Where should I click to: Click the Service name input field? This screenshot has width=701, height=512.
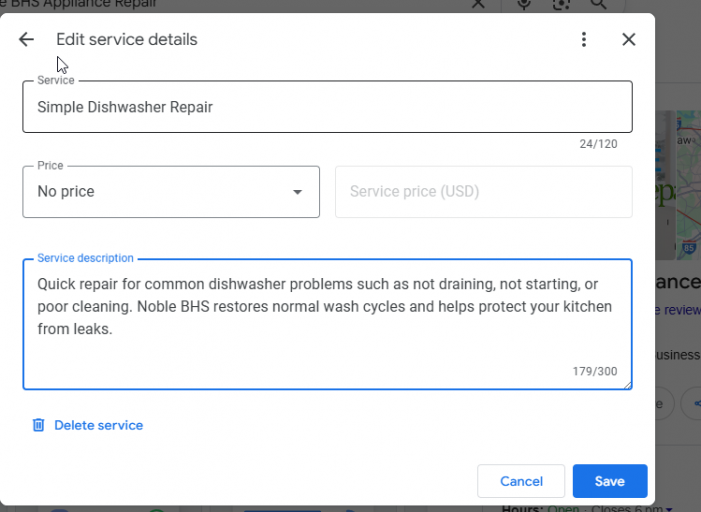(x=327, y=107)
